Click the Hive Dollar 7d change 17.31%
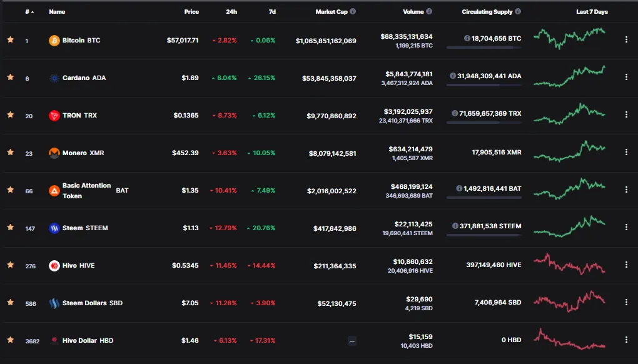Viewport: 638px width, 364px height. coord(263,340)
